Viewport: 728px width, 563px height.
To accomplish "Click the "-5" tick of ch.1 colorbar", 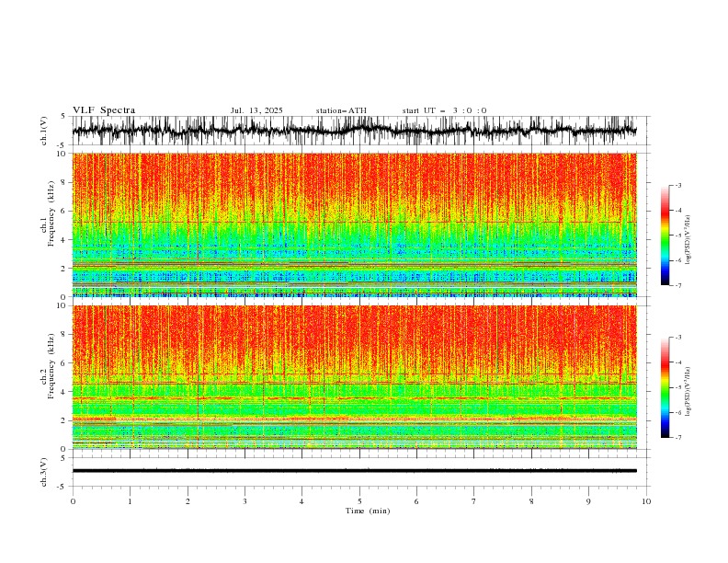I will tap(678, 236).
